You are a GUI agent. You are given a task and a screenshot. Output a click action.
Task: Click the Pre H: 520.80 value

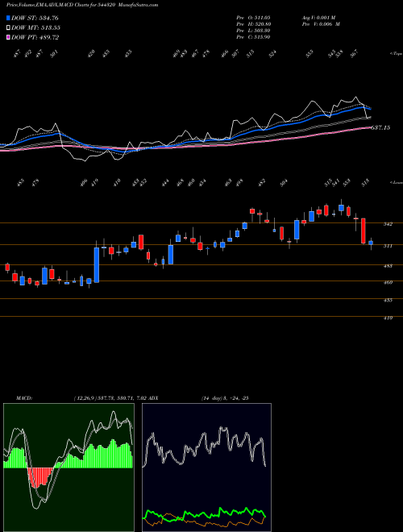(x=253, y=24)
